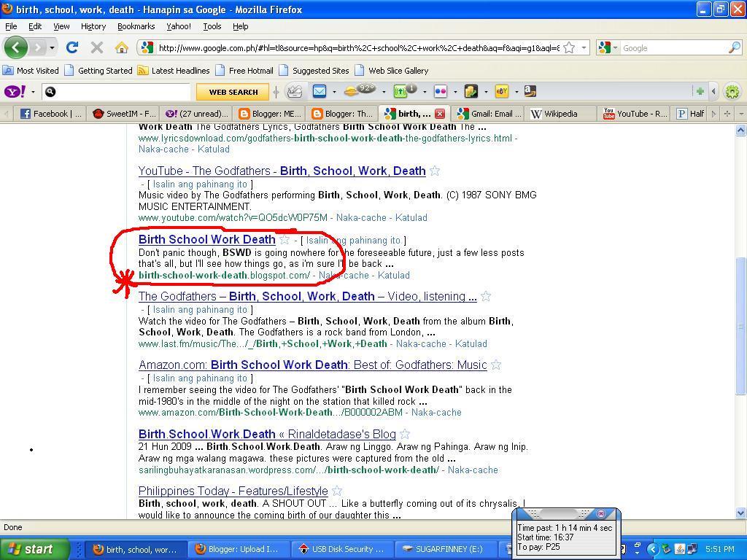747x560 pixels.
Task: Open the History menu
Action: 93,26
